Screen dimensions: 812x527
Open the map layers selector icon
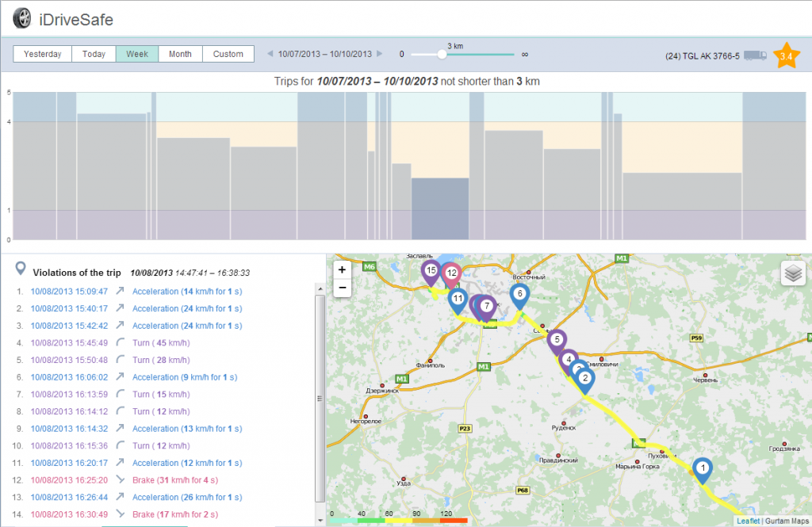click(792, 273)
